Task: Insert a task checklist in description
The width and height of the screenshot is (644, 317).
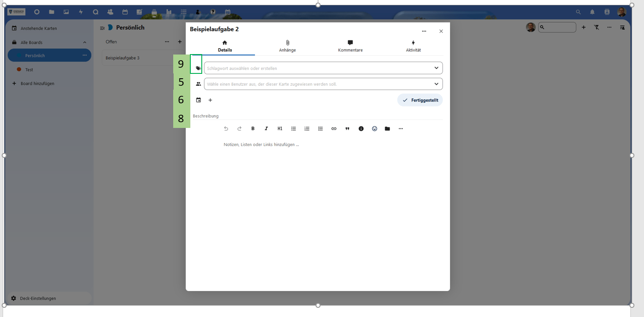Action: [320, 129]
